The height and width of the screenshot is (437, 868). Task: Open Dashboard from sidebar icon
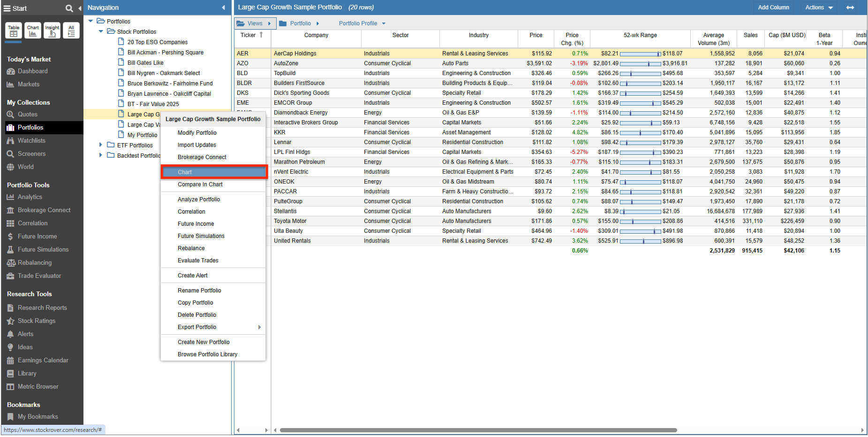point(11,71)
